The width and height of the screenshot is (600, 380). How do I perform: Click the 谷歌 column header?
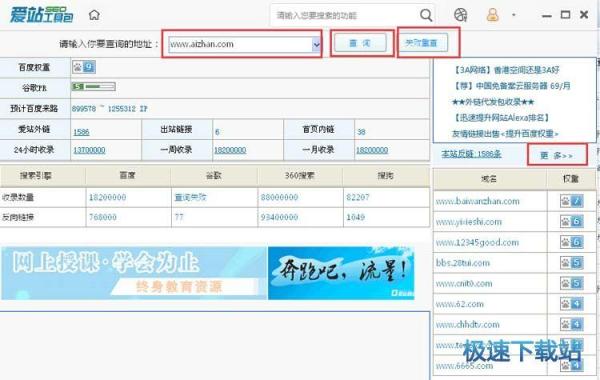(x=214, y=175)
